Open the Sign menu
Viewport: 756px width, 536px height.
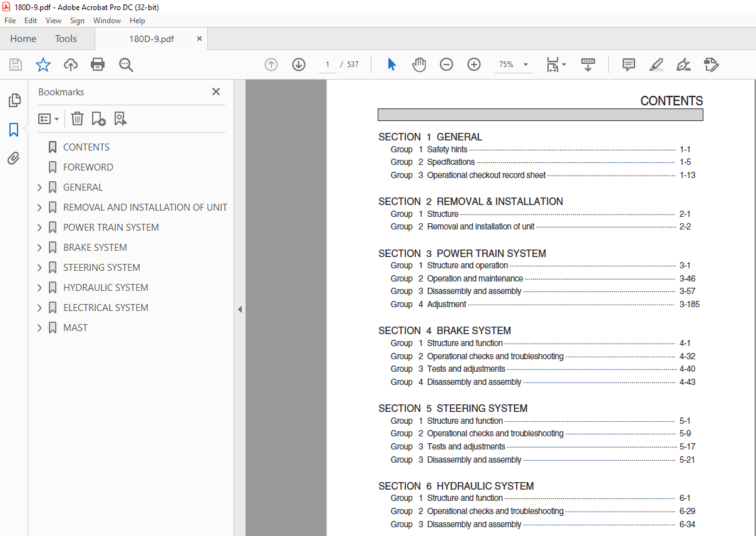click(x=77, y=21)
